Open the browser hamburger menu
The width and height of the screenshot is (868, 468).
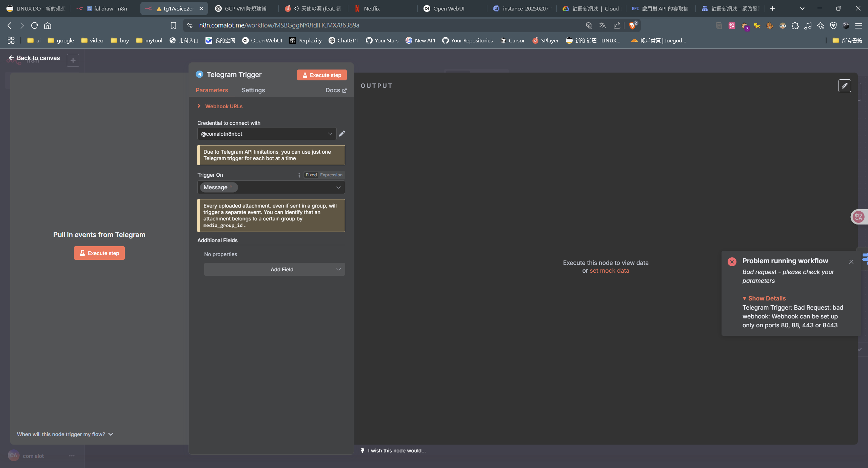pos(859,26)
